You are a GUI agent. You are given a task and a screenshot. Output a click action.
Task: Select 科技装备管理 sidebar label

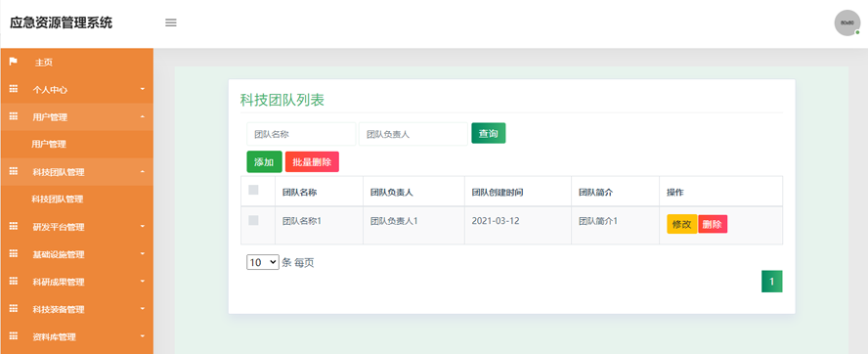click(x=59, y=309)
